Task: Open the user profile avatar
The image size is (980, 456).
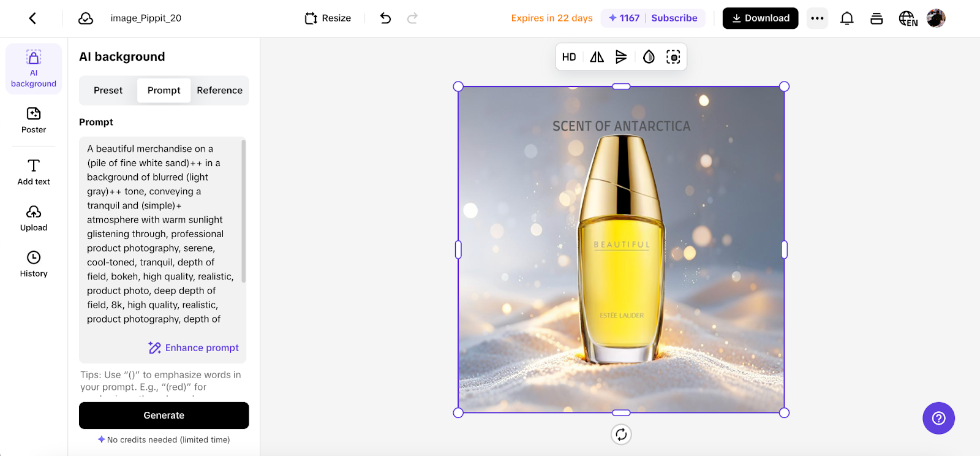Action: coord(936,18)
